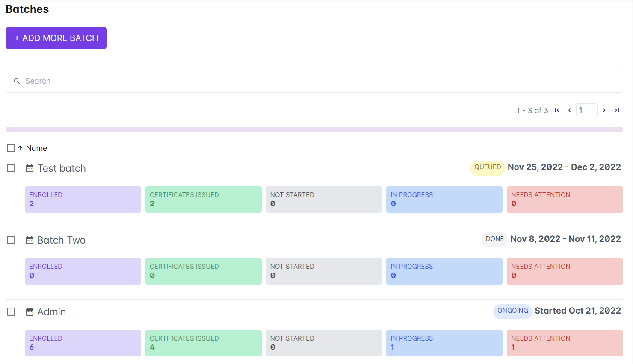Click the sort ascending arrow beside Name
Viewport: 633px width, 364px height.
coord(20,148)
